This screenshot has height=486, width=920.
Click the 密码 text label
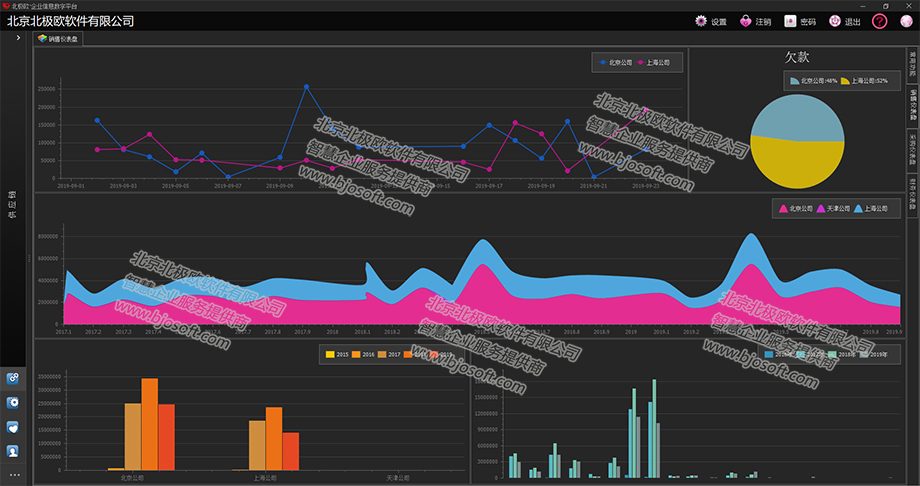point(808,22)
